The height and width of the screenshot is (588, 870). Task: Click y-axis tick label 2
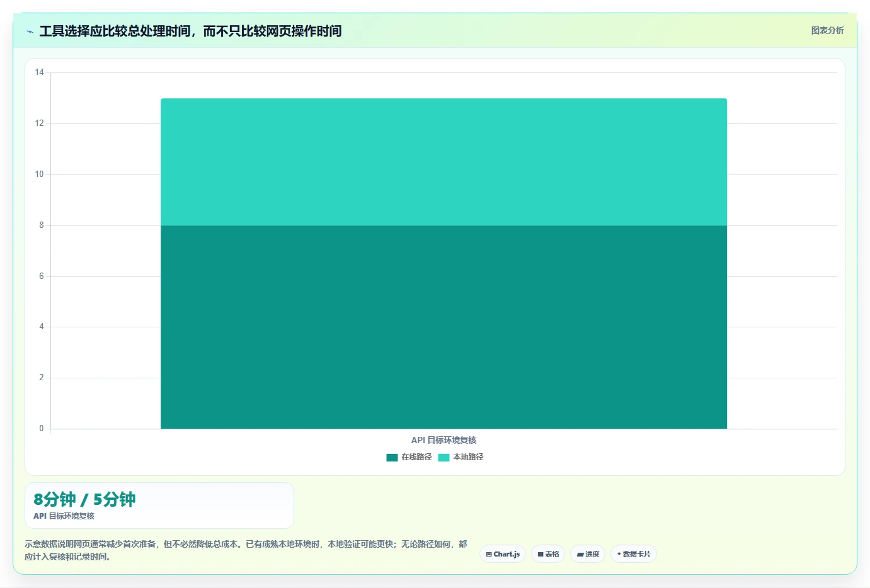(x=42, y=378)
